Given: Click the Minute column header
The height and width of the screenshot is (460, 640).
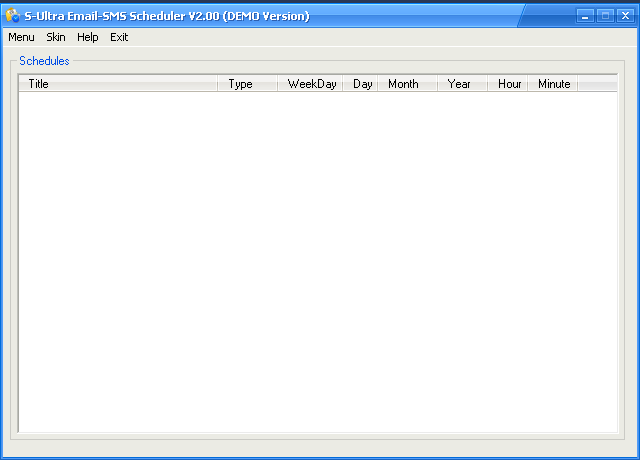Looking at the screenshot, I should coord(553,84).
